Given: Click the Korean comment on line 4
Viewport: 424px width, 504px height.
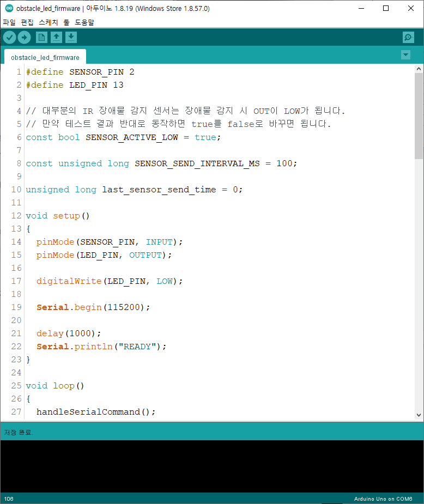Looking at the screenshot, I should pos(185,111).
